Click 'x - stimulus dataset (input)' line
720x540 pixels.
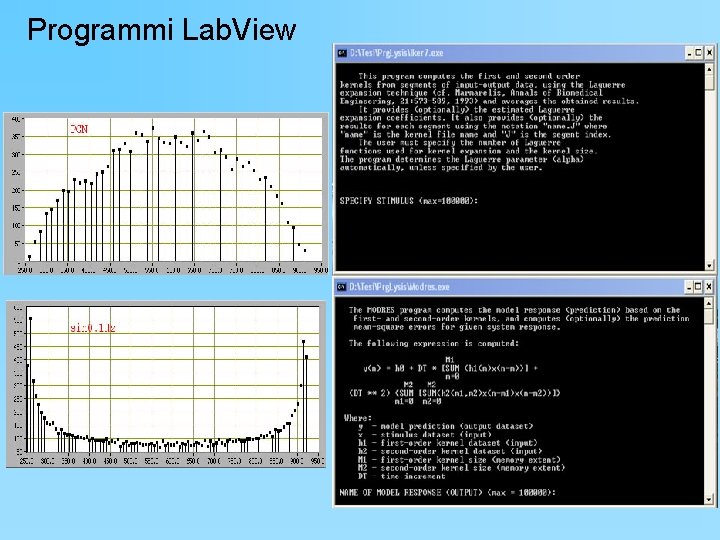[424, 434]
